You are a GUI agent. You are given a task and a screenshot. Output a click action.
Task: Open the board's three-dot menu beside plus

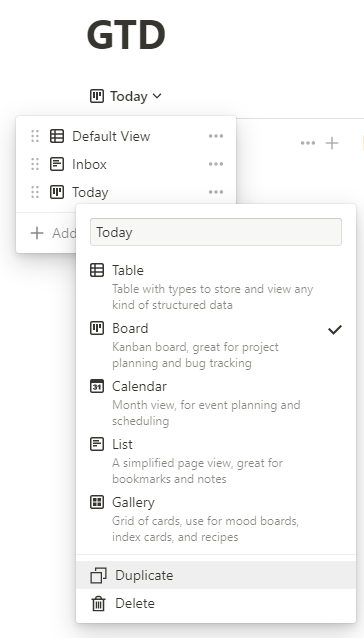click(308, 143)
